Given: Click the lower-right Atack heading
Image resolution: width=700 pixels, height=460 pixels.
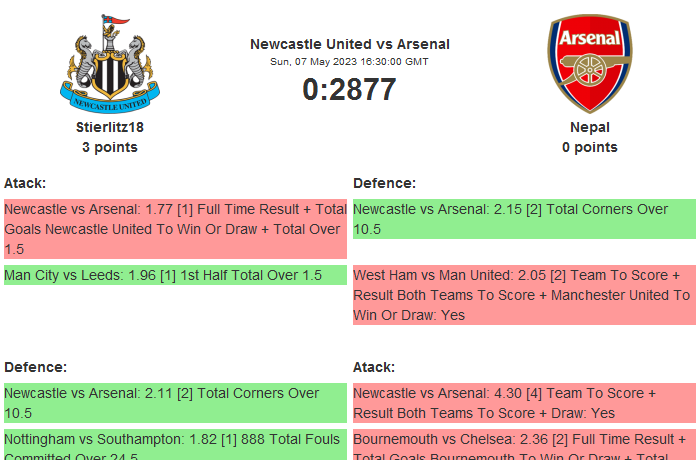Looking at the screenshot, I should point(374,367).
